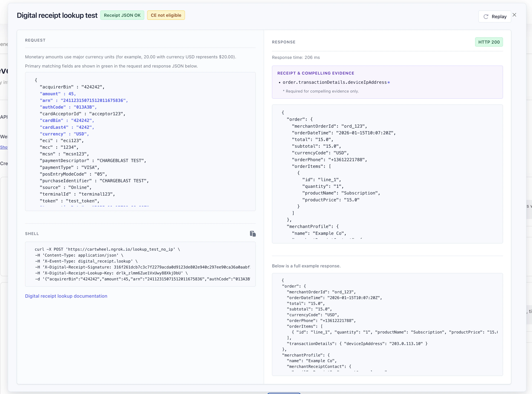Screen dimensions: 532x394
Task: Click the curl POST line in shell block
Action: point(107,249)
